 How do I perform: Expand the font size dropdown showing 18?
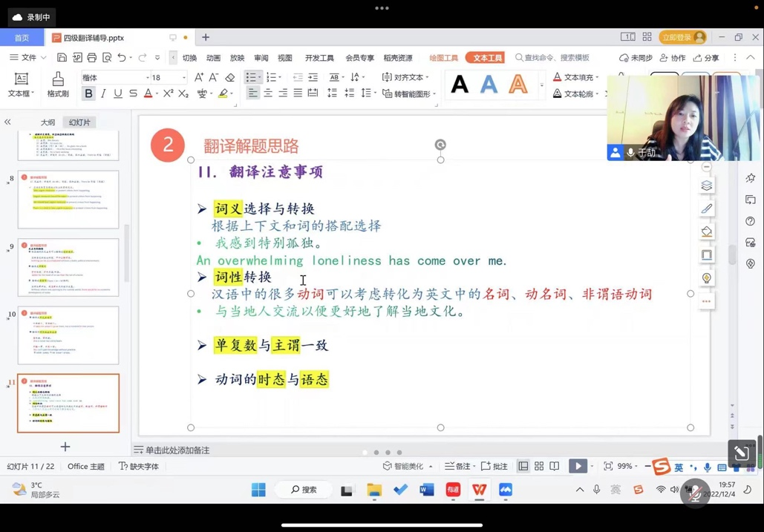[x=168, y=77]
